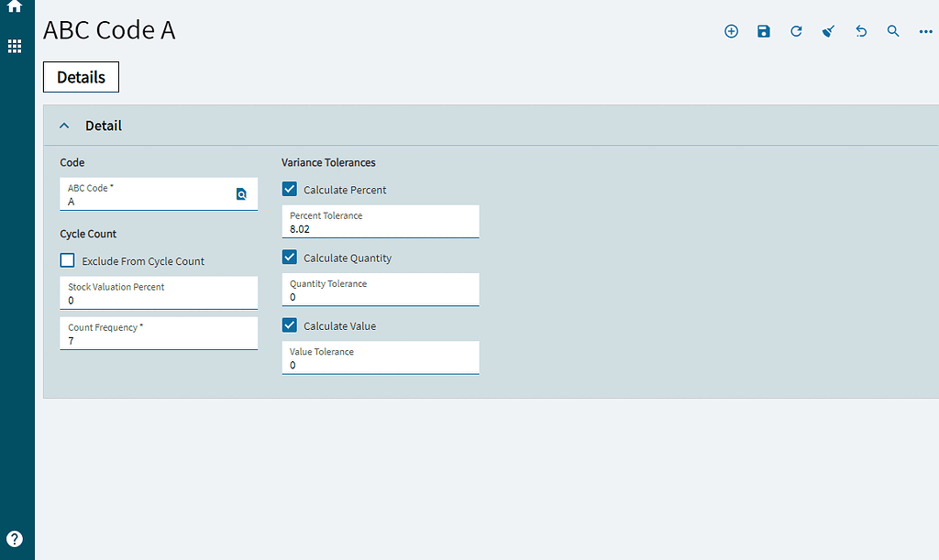939x560 pixels.
Task: Uncheck the Calculate Quantity checkbox
Action: pyautogui.click(x=289, y=257)
